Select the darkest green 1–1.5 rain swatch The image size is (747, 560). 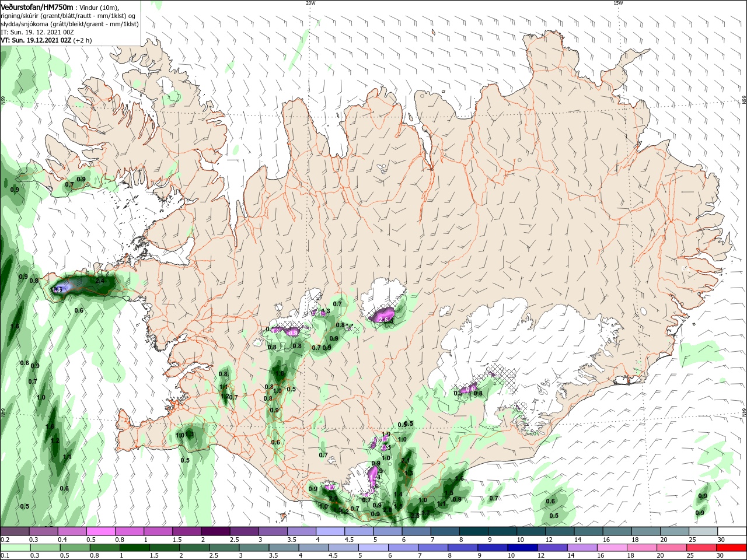coord(134,548)
